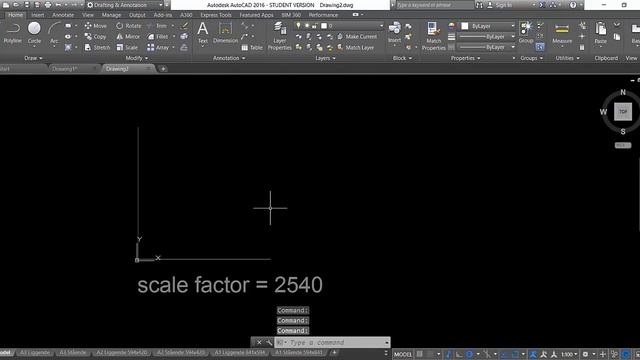Open the A3 Liggende layout tab
640x360 pixels.
coord(35,352)
